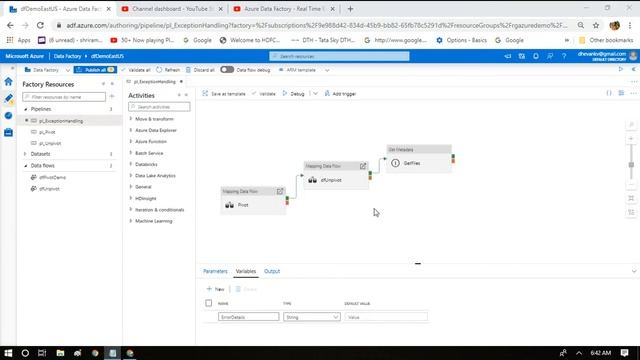Expand the Databricks activities group

click(x=131, y=164)
